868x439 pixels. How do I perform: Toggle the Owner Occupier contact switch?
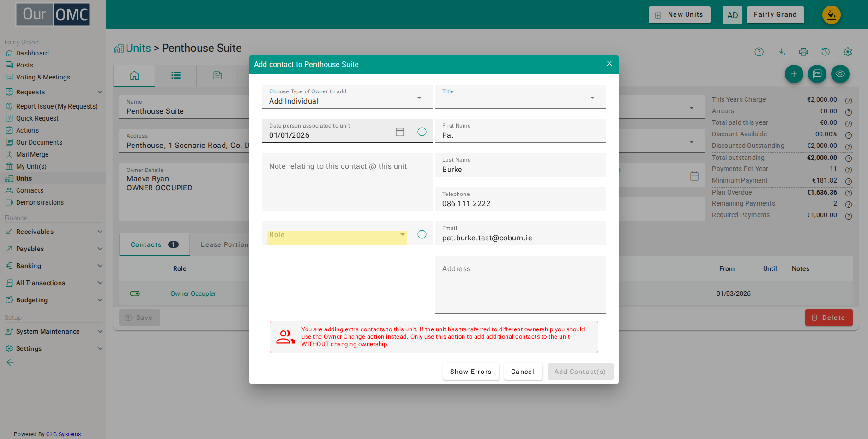[135, 293]
